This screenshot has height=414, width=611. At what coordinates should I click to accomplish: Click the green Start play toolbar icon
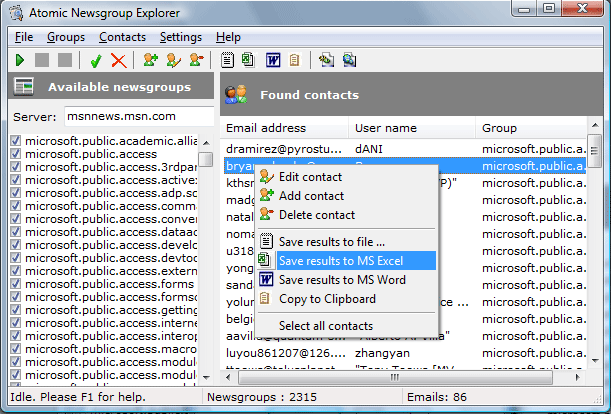pyautogui.click(x=20, y=60)
